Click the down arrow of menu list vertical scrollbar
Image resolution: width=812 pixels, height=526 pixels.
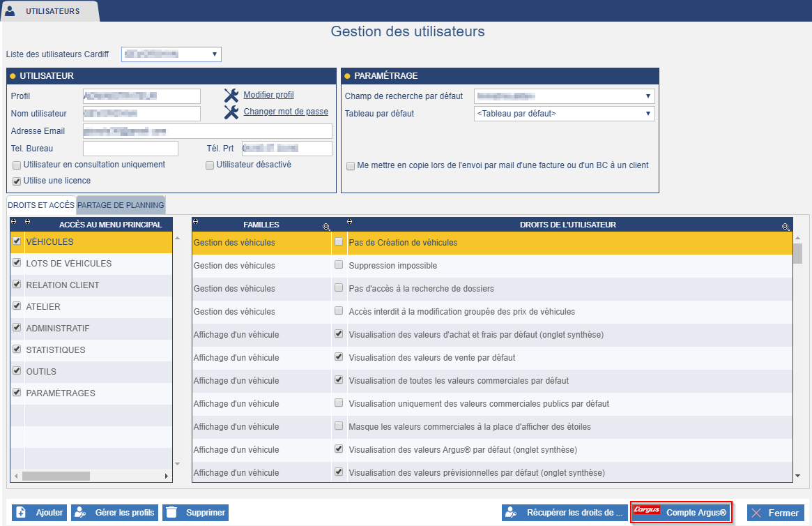click(177, 464)
